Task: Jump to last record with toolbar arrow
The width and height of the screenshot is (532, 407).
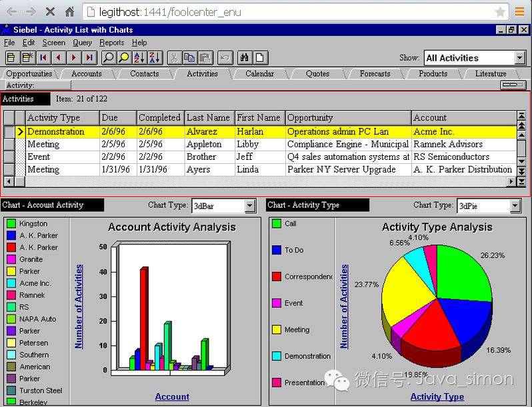Action: click(89, 58)
